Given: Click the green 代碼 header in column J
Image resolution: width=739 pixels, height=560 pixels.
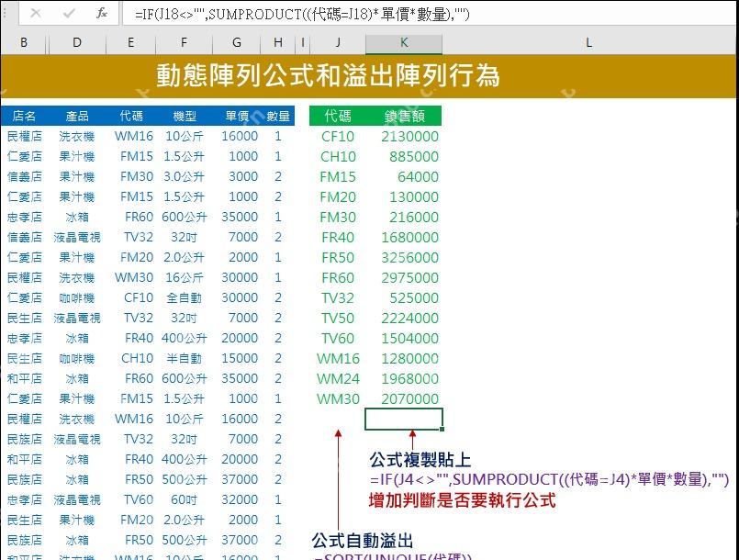Looking at the screenshot, I should 338,116.
